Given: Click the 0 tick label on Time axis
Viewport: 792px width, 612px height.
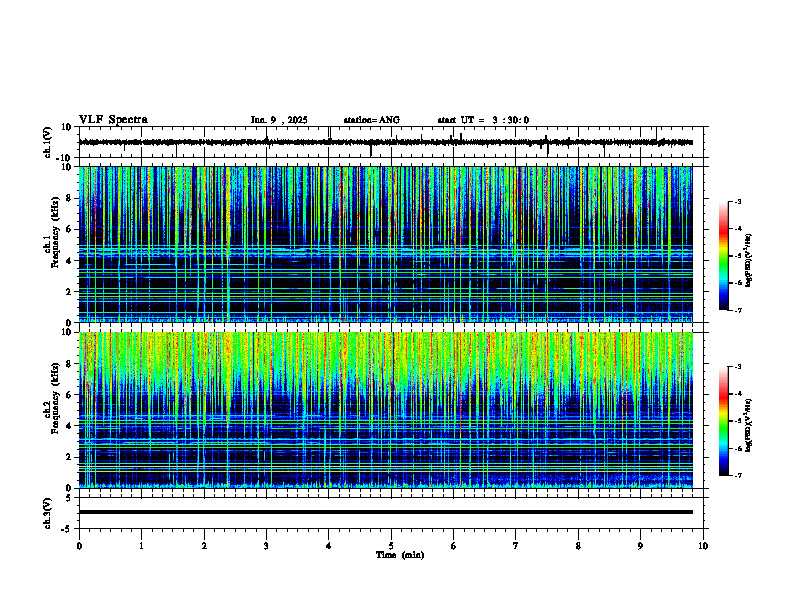Looking at the screenshot, I should point(79,546).
